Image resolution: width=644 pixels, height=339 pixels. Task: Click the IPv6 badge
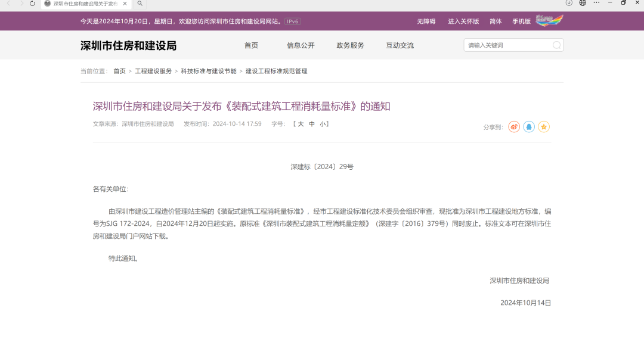pyautogui.click(x=292, y=21)
